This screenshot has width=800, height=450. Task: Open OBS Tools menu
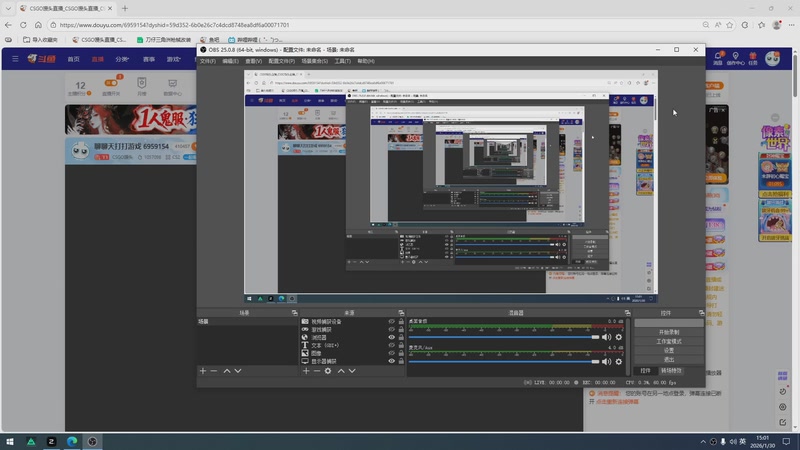point(342,61)
